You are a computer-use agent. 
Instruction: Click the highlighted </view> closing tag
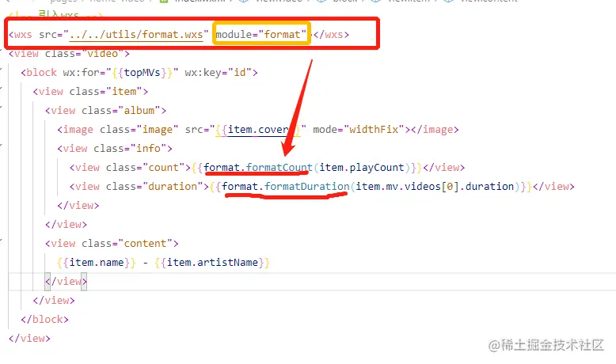tap(66, 282)
